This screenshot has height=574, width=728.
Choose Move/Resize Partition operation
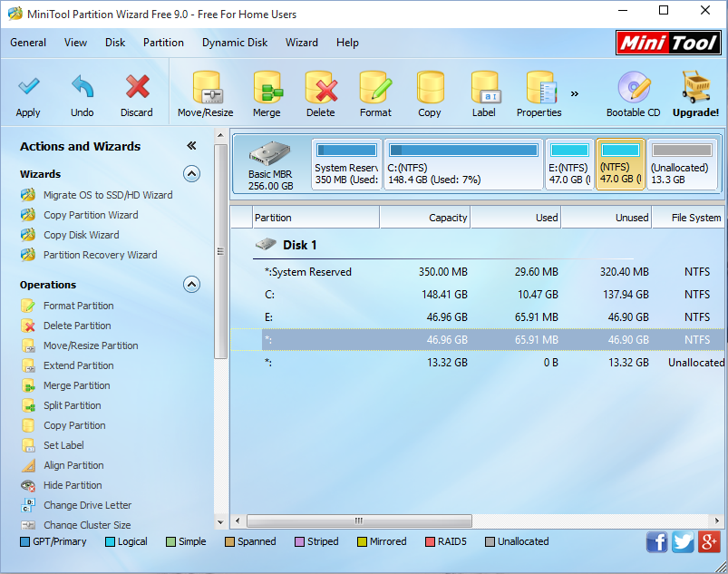tap(91, 345)
